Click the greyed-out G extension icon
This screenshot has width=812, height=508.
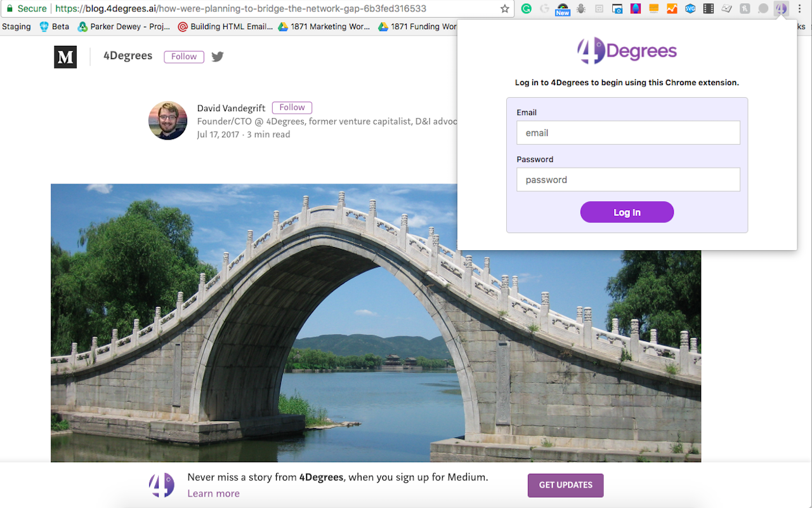coord(544,9)
